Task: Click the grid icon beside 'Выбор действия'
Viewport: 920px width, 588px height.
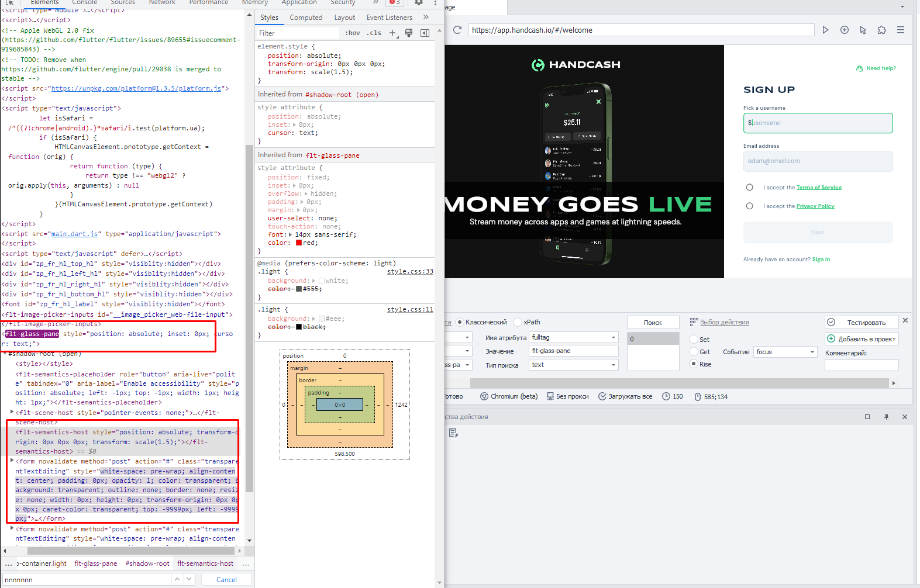Action: (694, 322)
